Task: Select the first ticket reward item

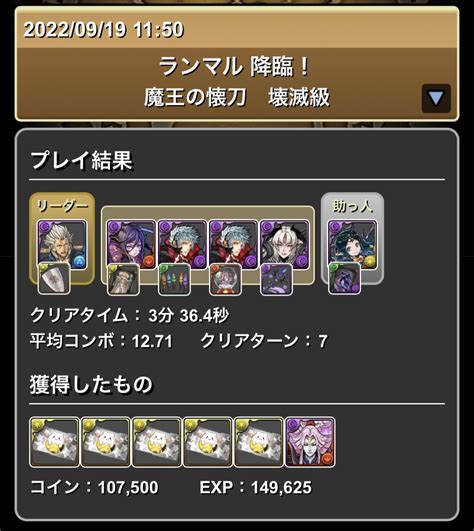Action: coord(54,442)
